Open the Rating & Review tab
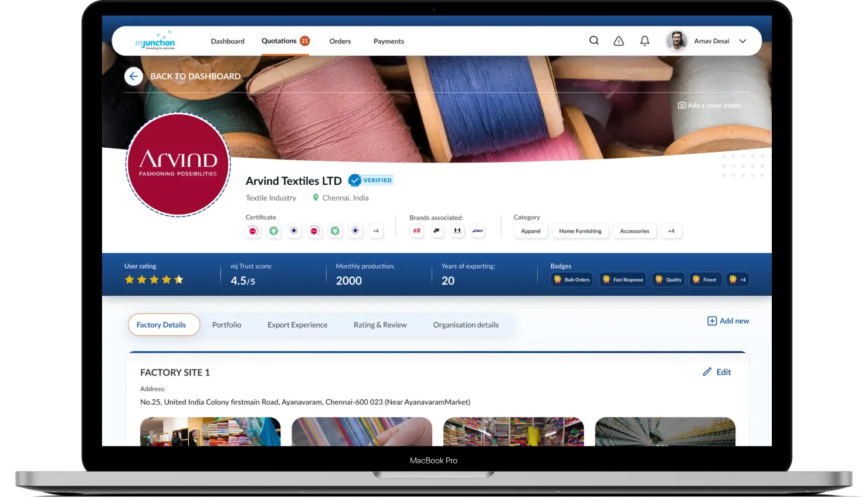868x498 pixels. coord(380,324)
